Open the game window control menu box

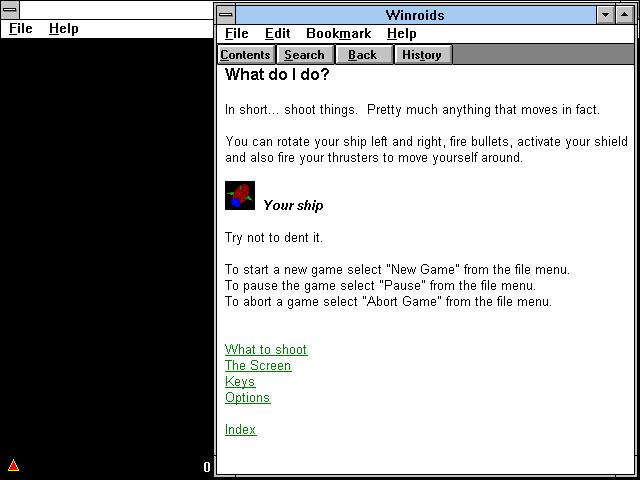pyautogui.click(x=10, y=9)
